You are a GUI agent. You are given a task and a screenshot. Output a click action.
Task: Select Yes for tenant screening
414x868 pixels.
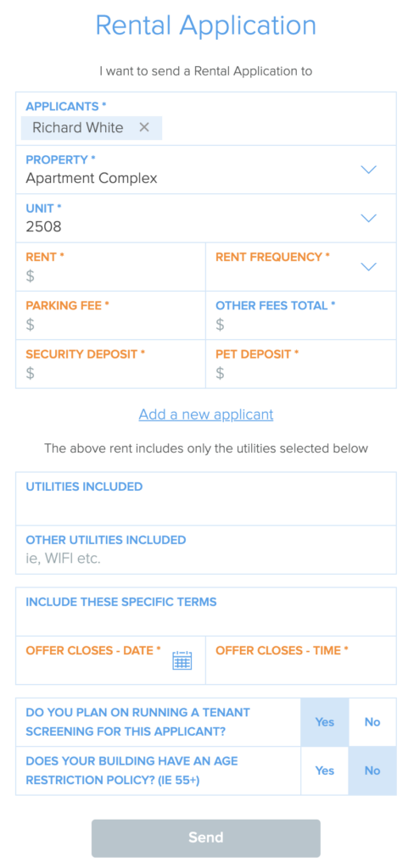point(325,722)
